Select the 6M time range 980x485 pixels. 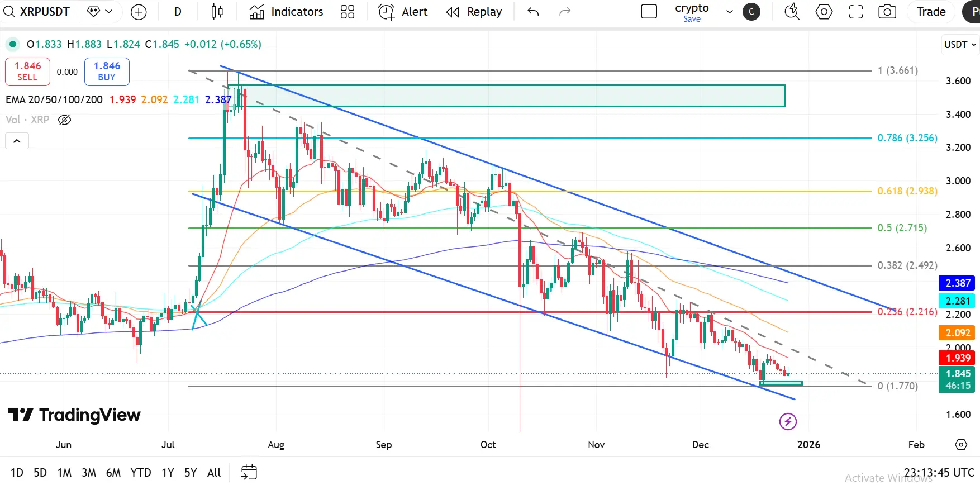(x=113, y=473)
